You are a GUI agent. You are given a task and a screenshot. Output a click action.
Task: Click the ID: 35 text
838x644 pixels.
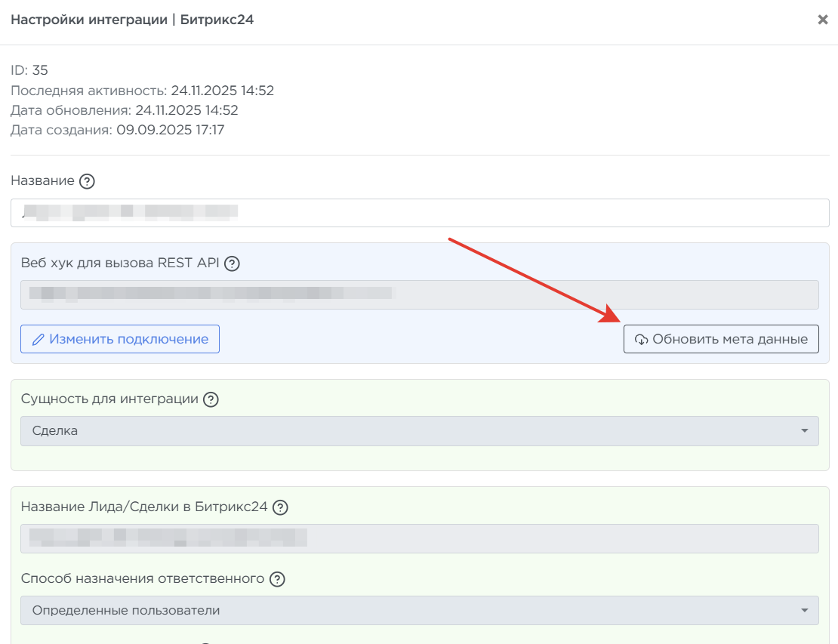click(x=29, y=70)
